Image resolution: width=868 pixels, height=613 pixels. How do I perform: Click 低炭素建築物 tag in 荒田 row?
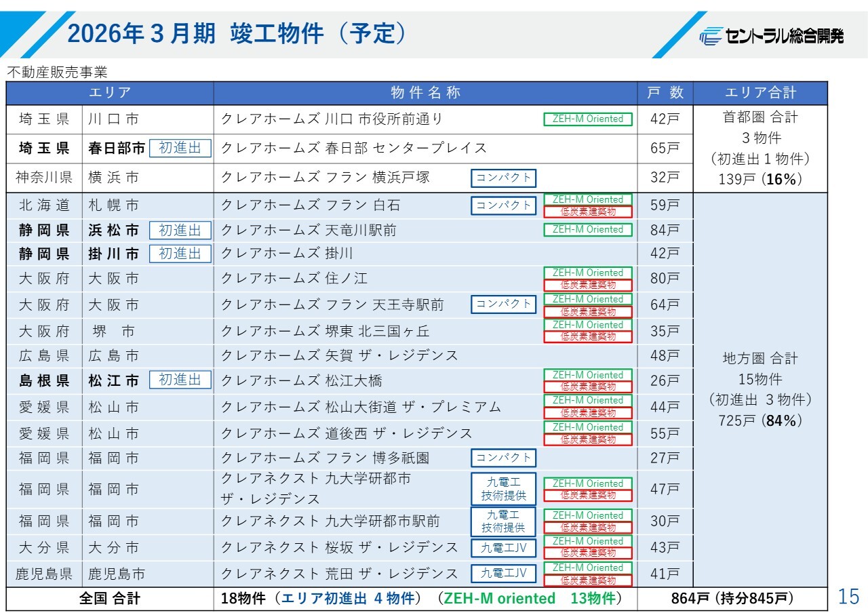[587, 580]
